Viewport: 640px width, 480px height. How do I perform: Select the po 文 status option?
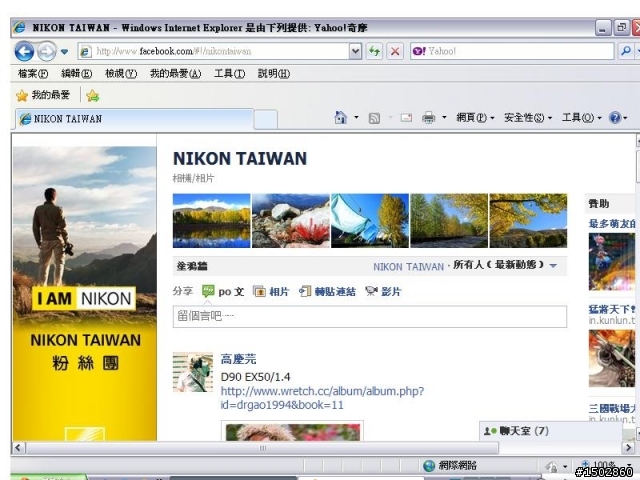[x=223, y=291]
